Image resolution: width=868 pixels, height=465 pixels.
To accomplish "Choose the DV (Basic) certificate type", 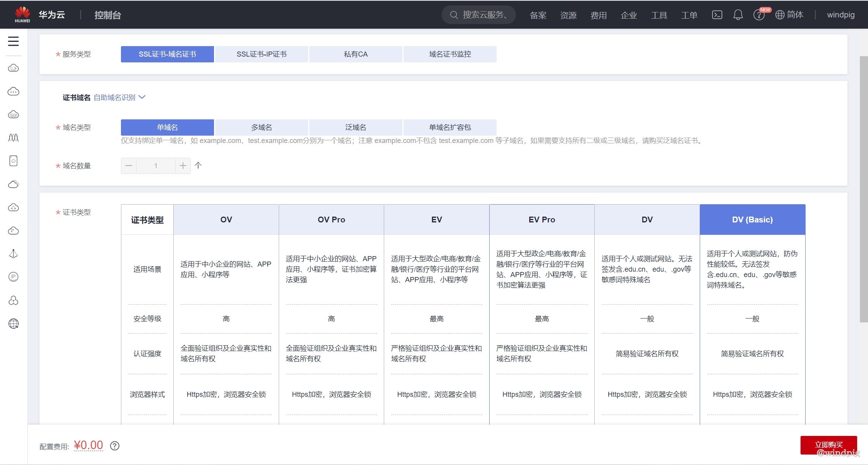I will click(752, 220).
